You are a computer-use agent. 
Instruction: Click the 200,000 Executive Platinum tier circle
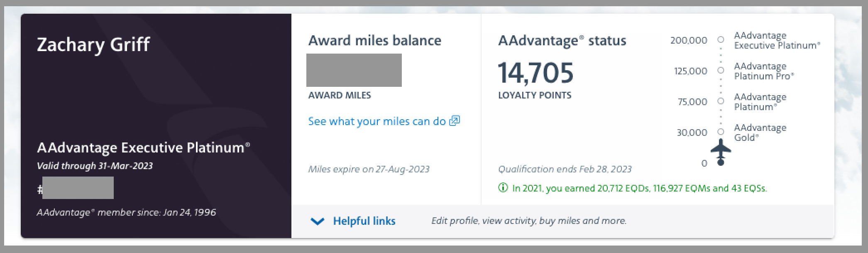(721, 39)
